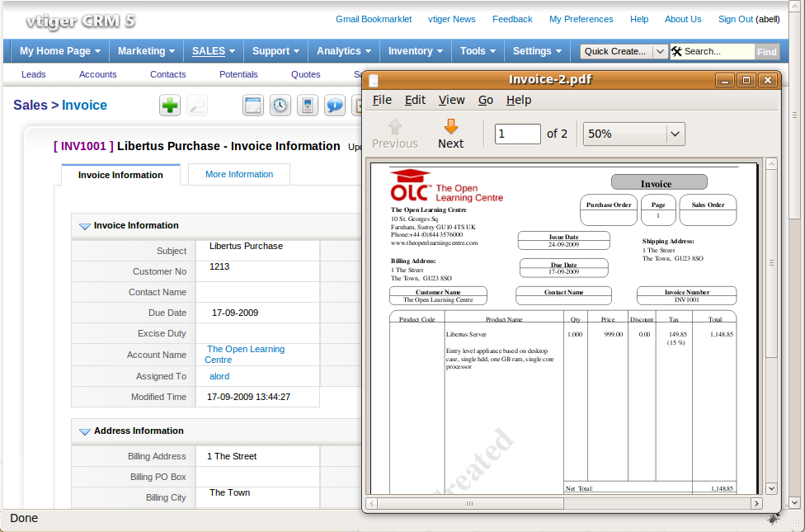Click the Previous page arrow in the PDF viewer
Viewport: 805px width, 532px height.
click(x=395, y=134)
